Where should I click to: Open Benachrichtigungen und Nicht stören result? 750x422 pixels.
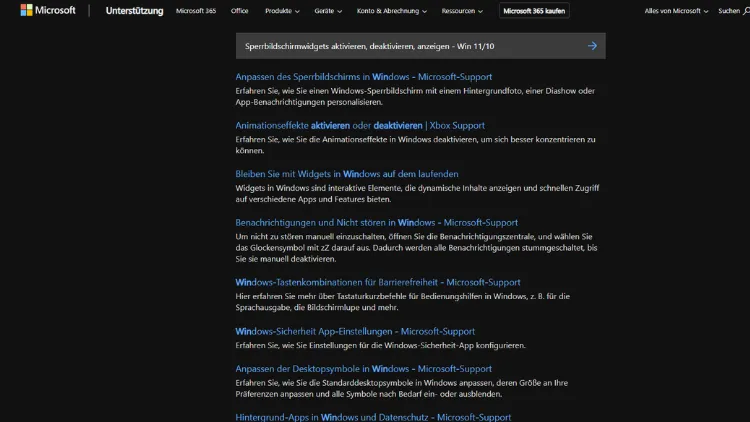(x=376, y=222)
